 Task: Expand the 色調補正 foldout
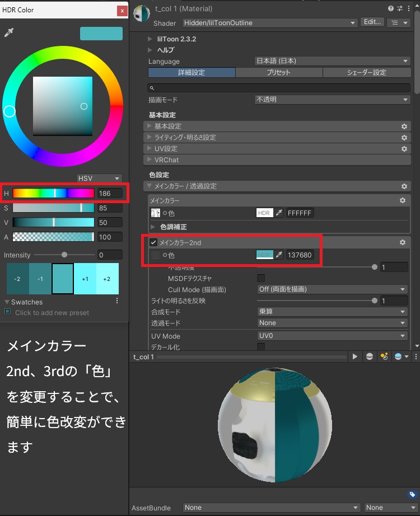click(x=153, y=227)
